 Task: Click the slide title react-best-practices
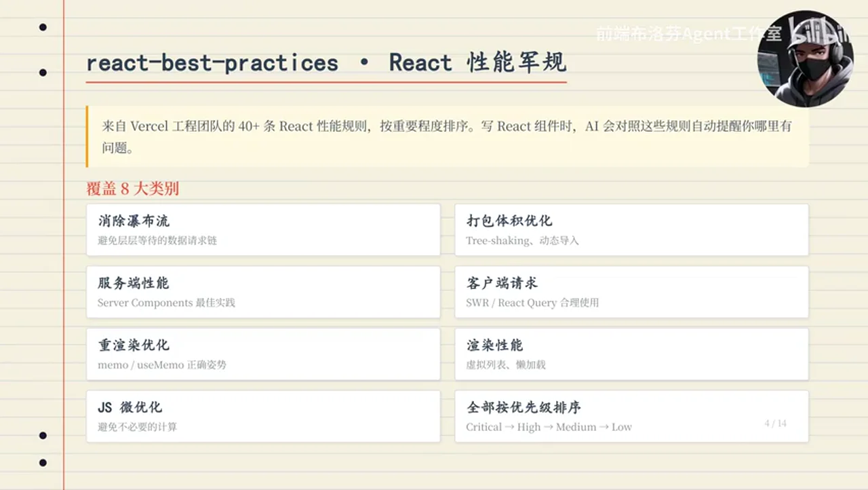212,63
